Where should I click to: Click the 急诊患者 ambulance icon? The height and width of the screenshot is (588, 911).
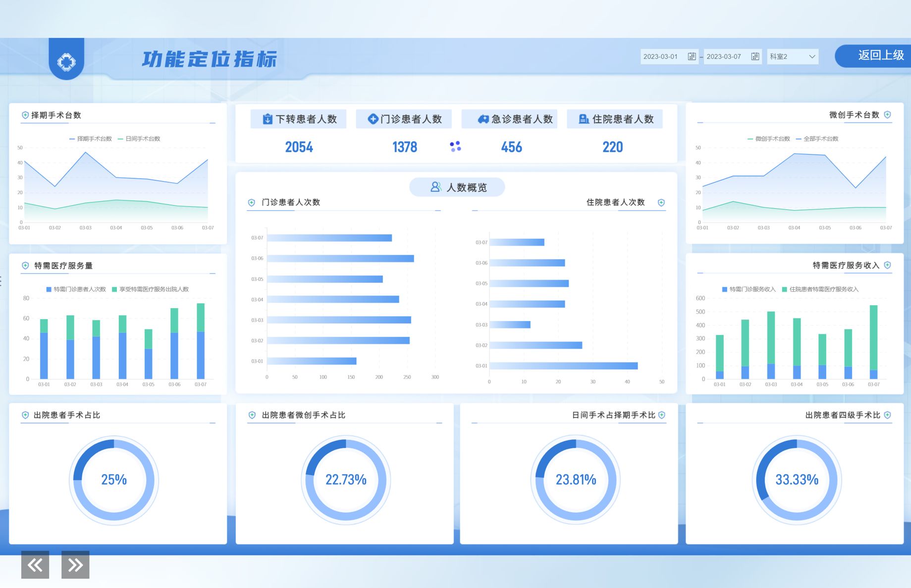point(483,119)
